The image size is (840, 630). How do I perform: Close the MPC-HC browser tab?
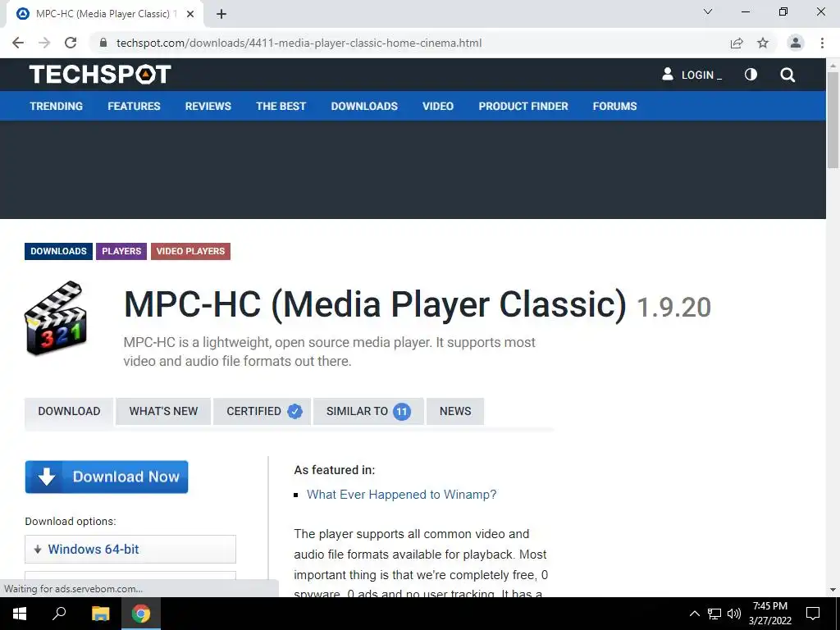[x=190, y=14]
